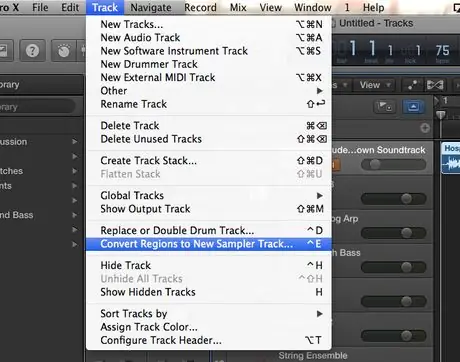The height and width of the screenshot is (362, 460).
Task: Open the Help menu
Action: [x=373, y=7]
